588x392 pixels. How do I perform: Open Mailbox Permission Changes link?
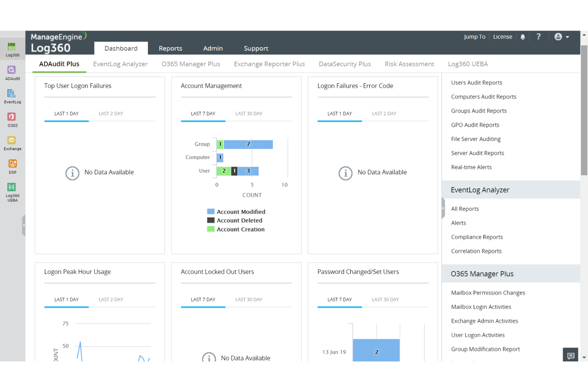488,293
